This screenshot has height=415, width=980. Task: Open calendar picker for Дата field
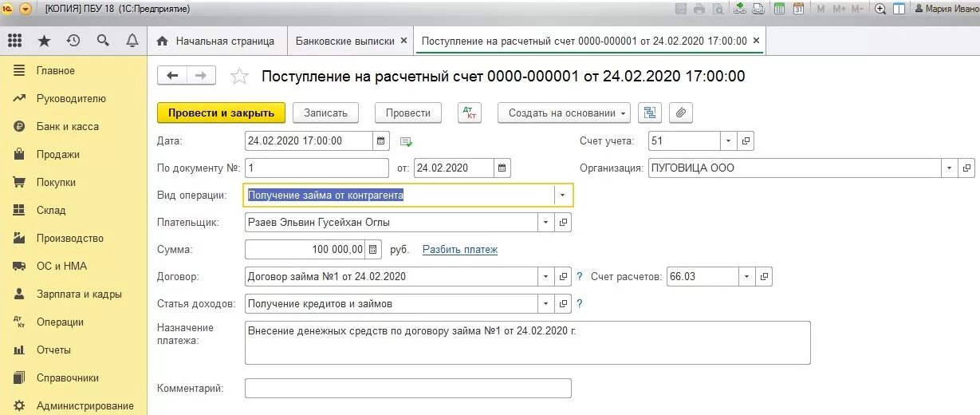[x=382, y=141]
